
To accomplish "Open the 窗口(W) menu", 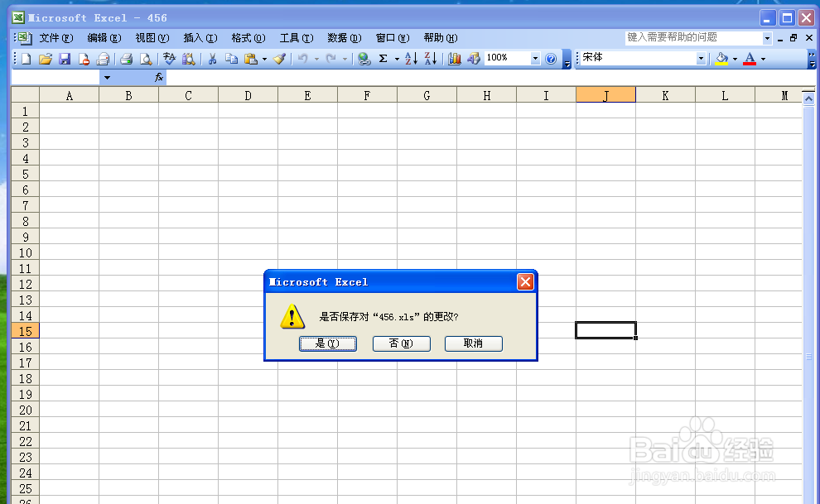I will click(393, 37).
